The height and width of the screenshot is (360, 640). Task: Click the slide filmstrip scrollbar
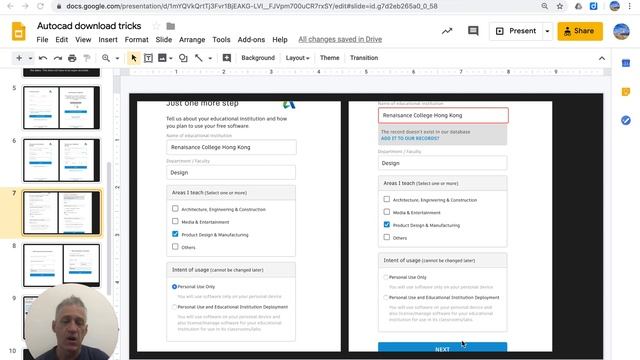click(x=109, y=229)
